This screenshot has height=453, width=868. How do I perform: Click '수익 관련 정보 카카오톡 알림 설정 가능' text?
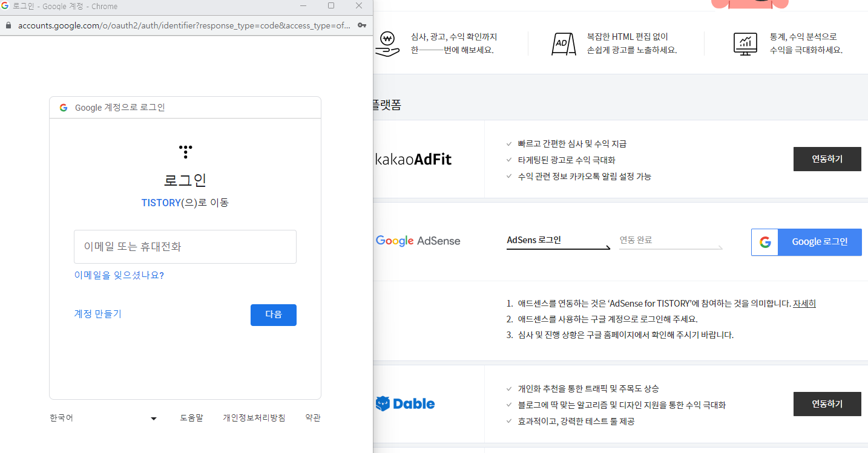tap(584, 177)
